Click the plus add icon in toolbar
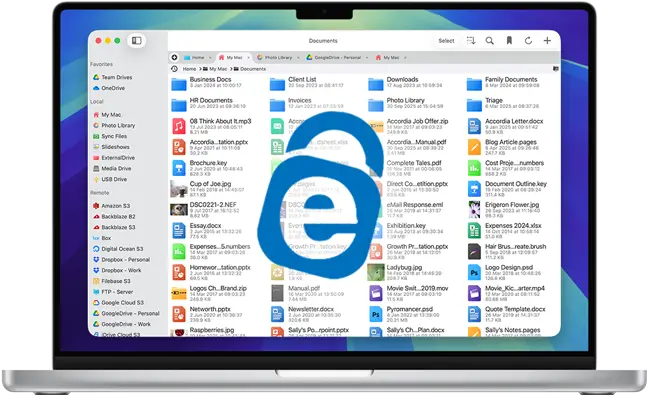The width and height of the screenshot is (648, 395). coord(547,40)
